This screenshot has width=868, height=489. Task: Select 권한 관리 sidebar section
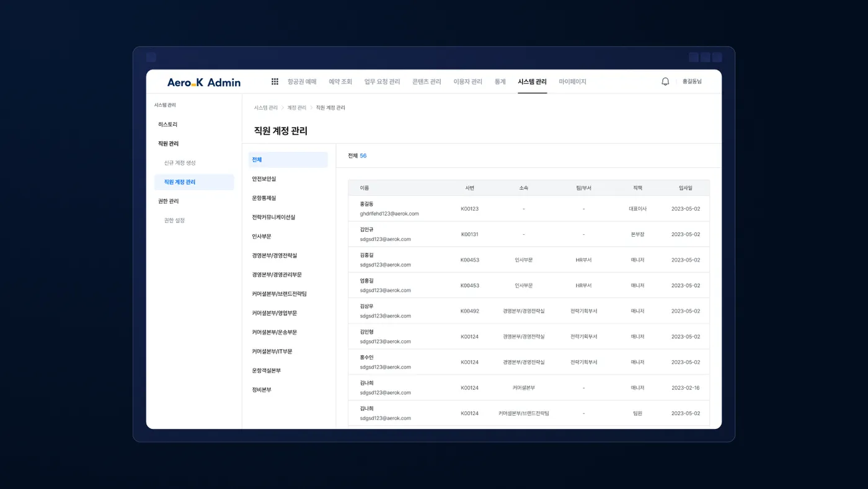(168, 201)
